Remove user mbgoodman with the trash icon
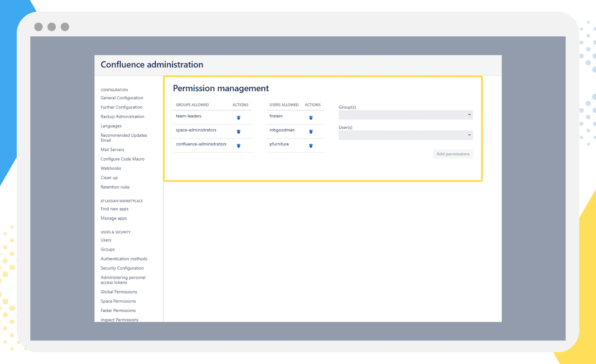The image size is (596, 364). click(311, 131)
